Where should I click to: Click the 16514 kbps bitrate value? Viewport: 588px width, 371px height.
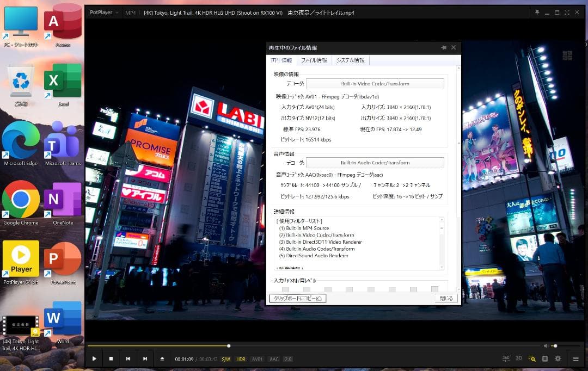[x=318, y=140]
